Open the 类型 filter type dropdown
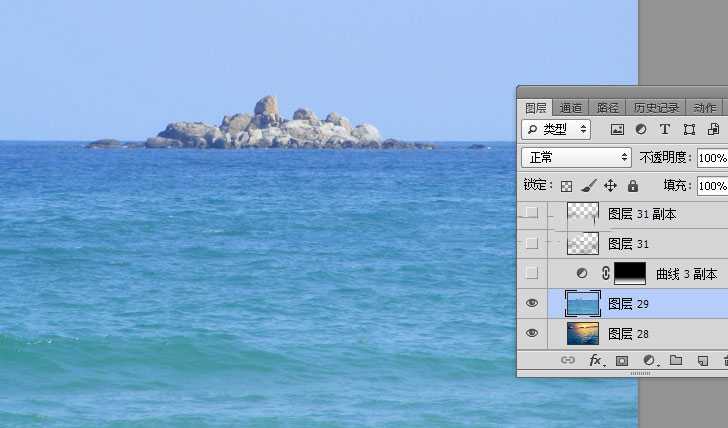Image resolution: width=728 pixels, height=428 pixels. (557, 129)
